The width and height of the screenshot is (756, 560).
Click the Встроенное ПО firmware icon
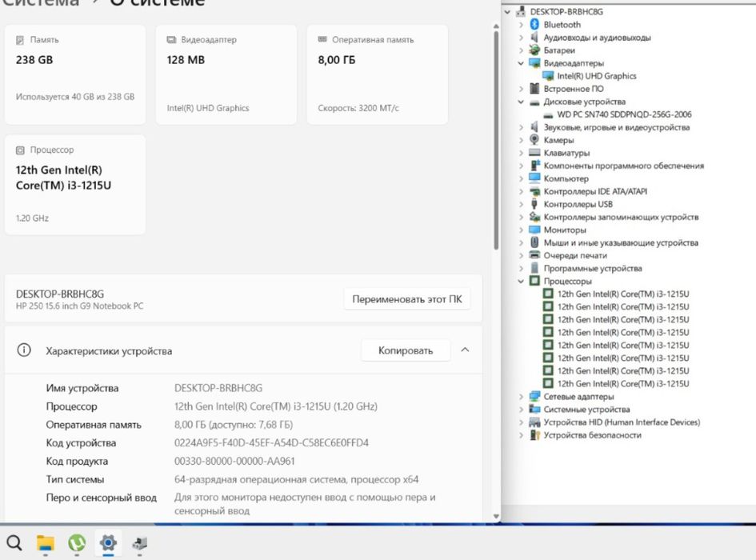534,88
